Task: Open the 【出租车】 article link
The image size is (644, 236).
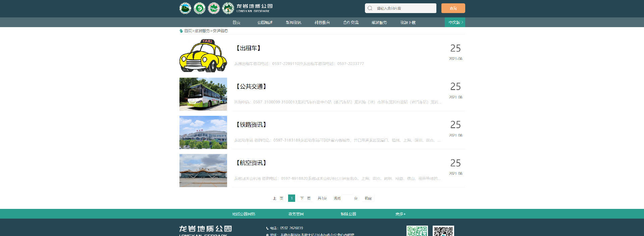Action: [x=249, y=48]
